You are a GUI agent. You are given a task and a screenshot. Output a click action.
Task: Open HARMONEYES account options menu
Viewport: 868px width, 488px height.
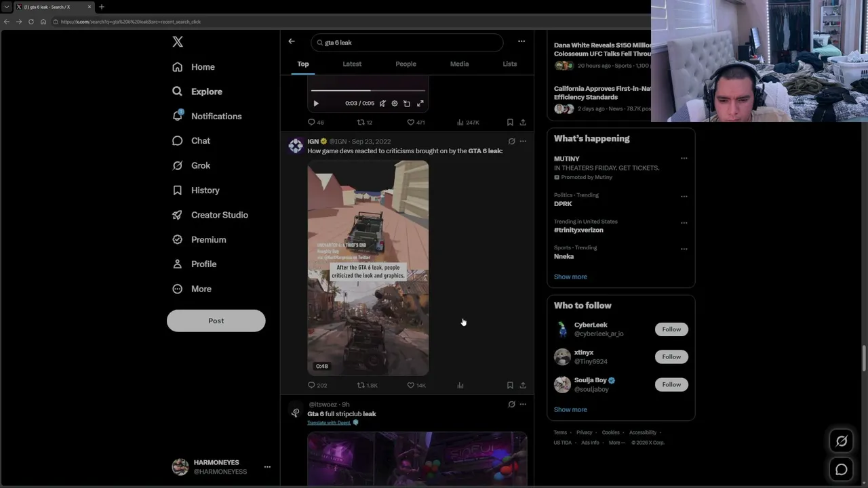[x=267, y=467]
